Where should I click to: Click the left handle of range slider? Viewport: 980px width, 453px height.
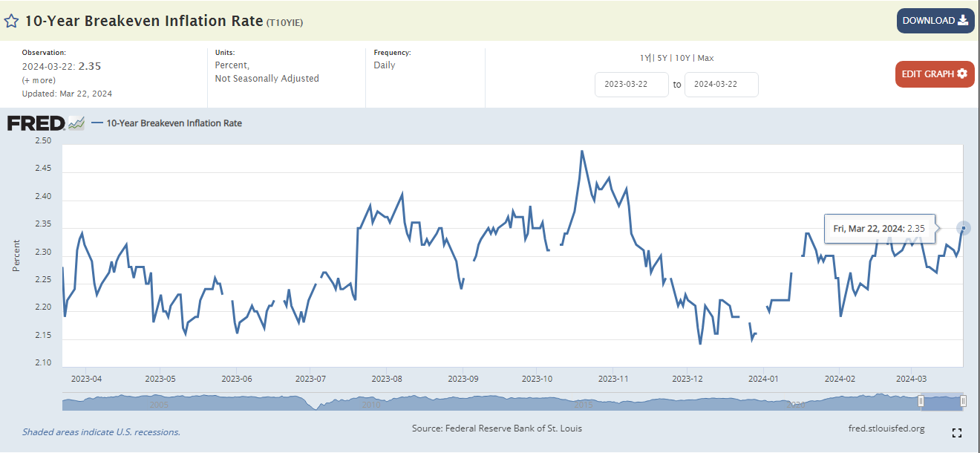tap(921, 402)
